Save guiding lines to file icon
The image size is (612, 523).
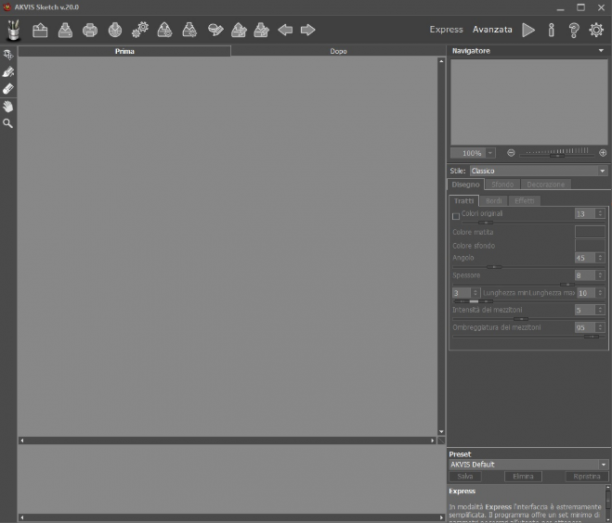point(262,30)
